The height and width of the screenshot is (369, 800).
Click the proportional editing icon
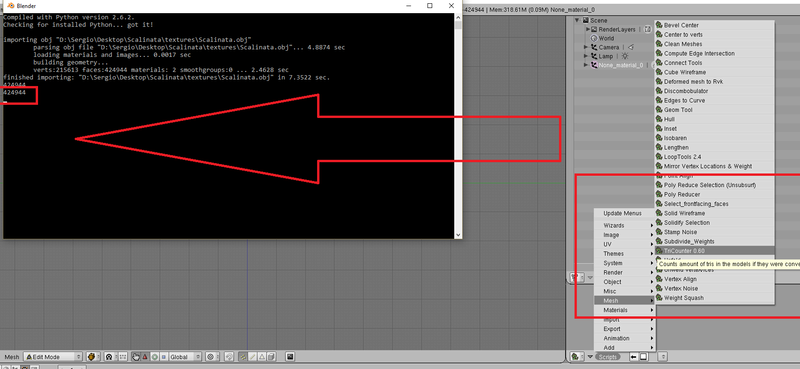tap(210, 356)
